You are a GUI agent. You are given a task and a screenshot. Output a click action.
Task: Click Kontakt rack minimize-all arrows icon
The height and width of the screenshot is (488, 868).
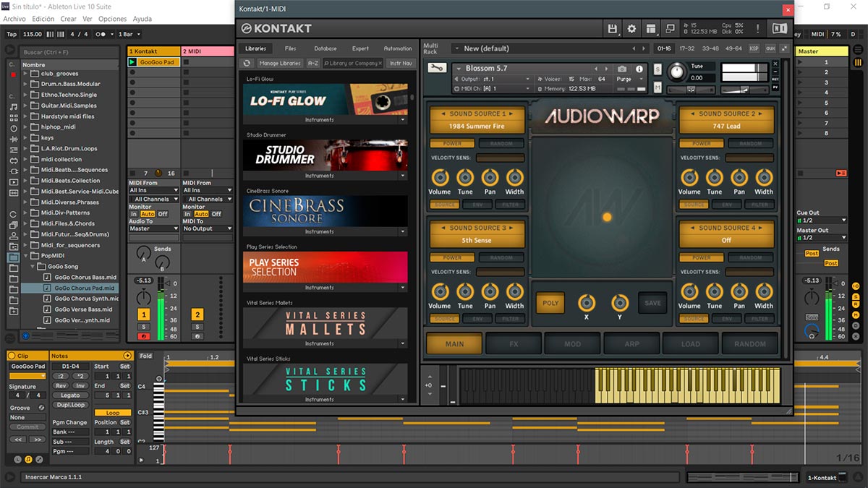pyautogui.click(x=784, y=48)
